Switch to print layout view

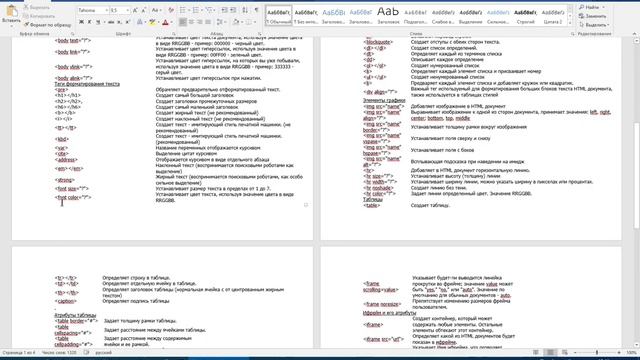coord(550,353)
